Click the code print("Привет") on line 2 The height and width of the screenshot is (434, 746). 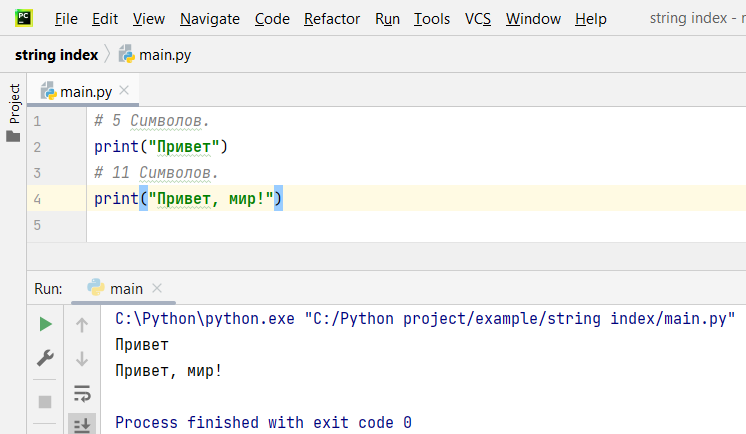point(161,147)
